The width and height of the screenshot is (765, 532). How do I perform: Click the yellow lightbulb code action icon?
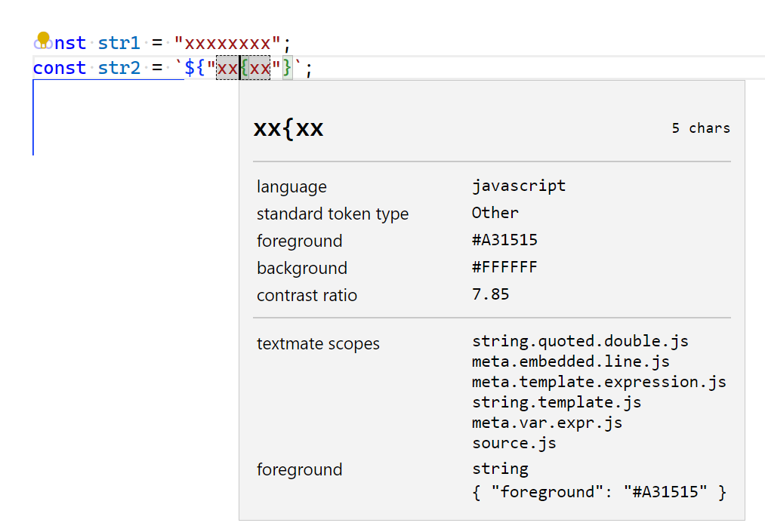click(43, 39)
